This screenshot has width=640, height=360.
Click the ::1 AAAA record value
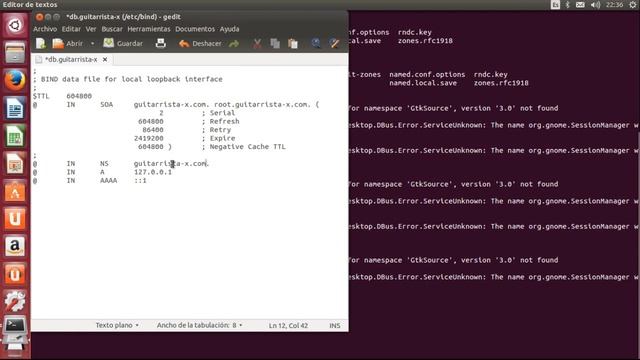140,180
